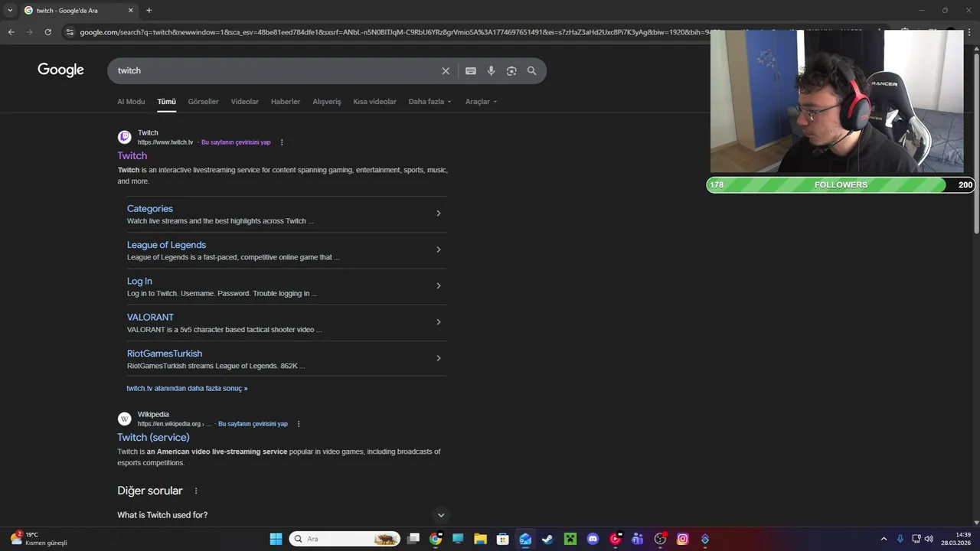Image resolution: width=980 pixels, height=551 pixels.
Task: Launch Minecraft from the taskbar
Action: click(570, 539)
